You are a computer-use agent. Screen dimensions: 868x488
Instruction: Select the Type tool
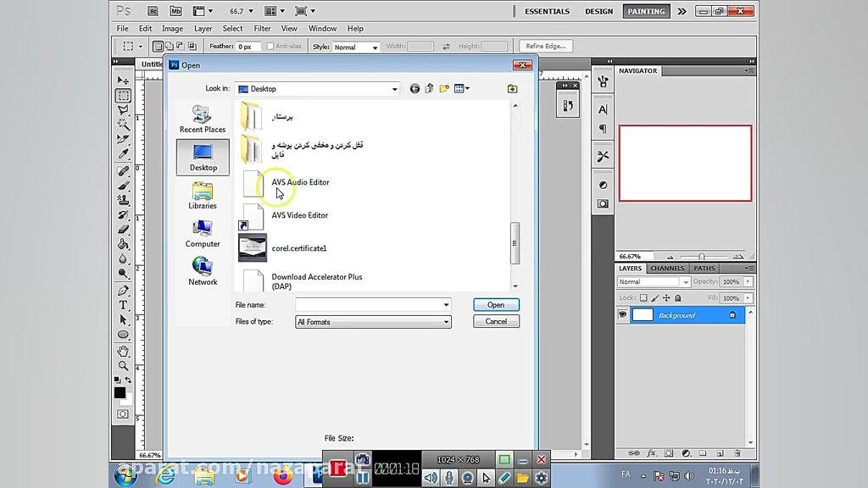coord(123,305)
